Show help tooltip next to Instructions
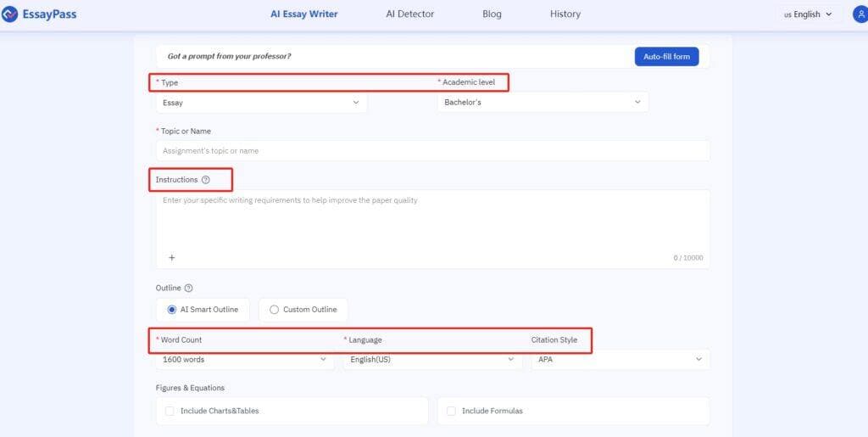The height and width of the screenshot is (437, 868). 206,180
